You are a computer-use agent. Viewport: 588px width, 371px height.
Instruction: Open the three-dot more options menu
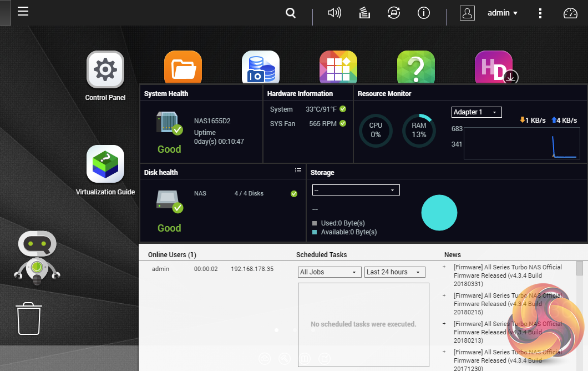540,13
